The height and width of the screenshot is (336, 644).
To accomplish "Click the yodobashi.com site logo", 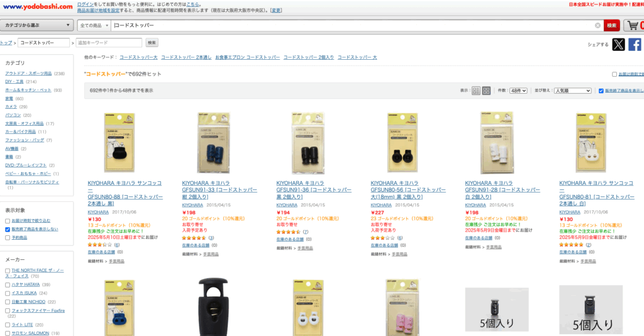I will 37,6.
